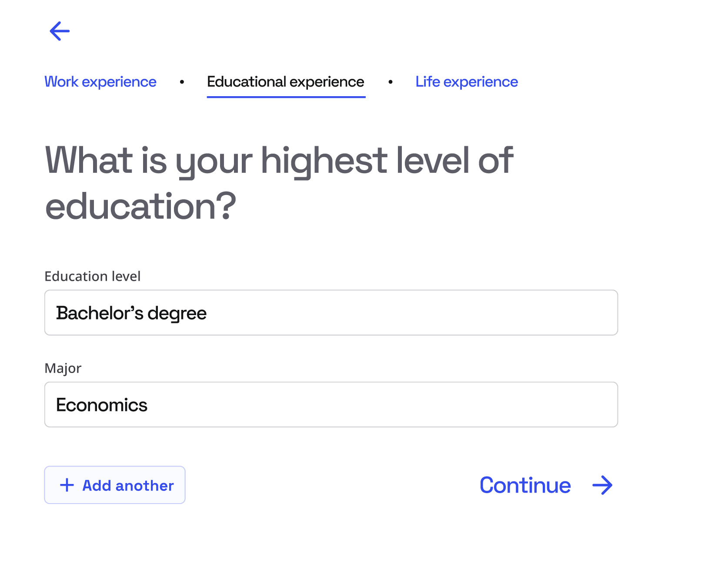Screen dimensions: 728x561
Task: Click the "Major" field label
Action: click(x=63, y=368)
